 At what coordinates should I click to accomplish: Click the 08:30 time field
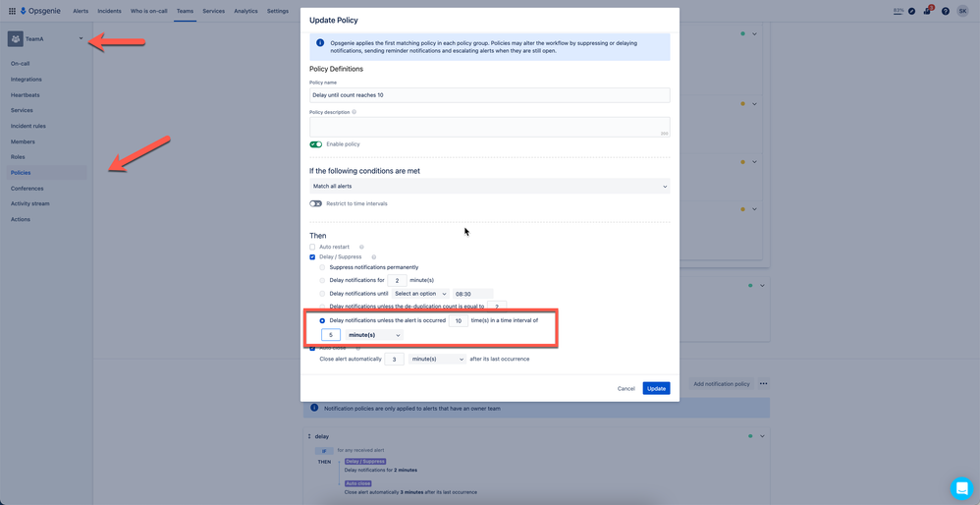coord(473,293)
